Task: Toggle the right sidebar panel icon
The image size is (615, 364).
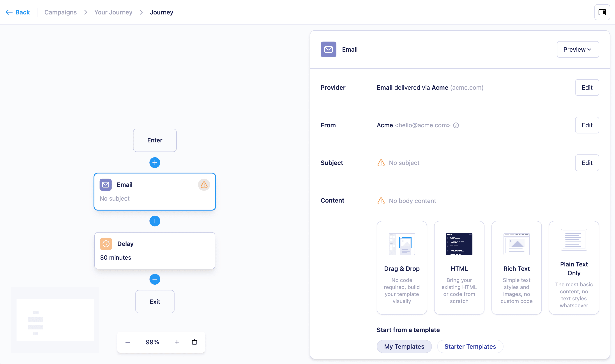Action: 602,12
